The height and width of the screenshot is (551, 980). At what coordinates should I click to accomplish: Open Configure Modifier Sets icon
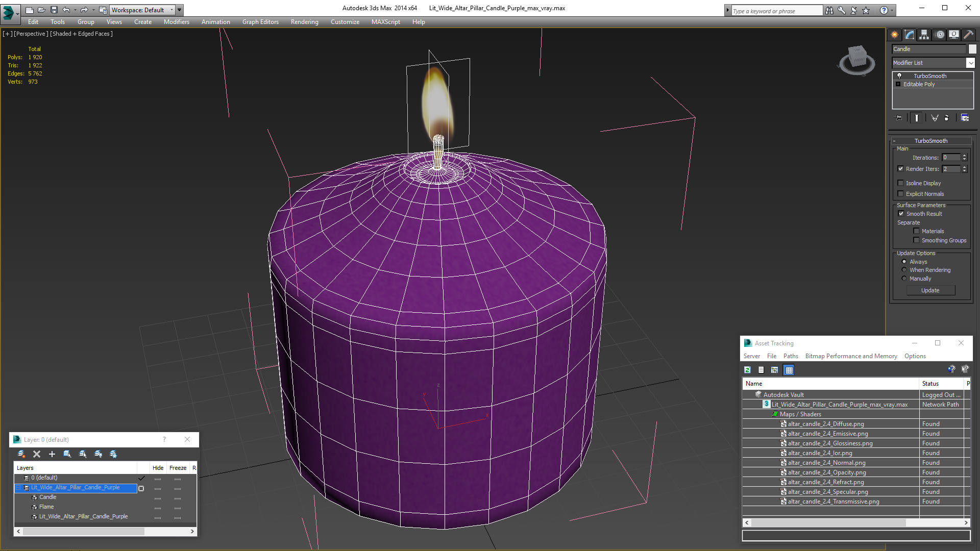[965, 118]
